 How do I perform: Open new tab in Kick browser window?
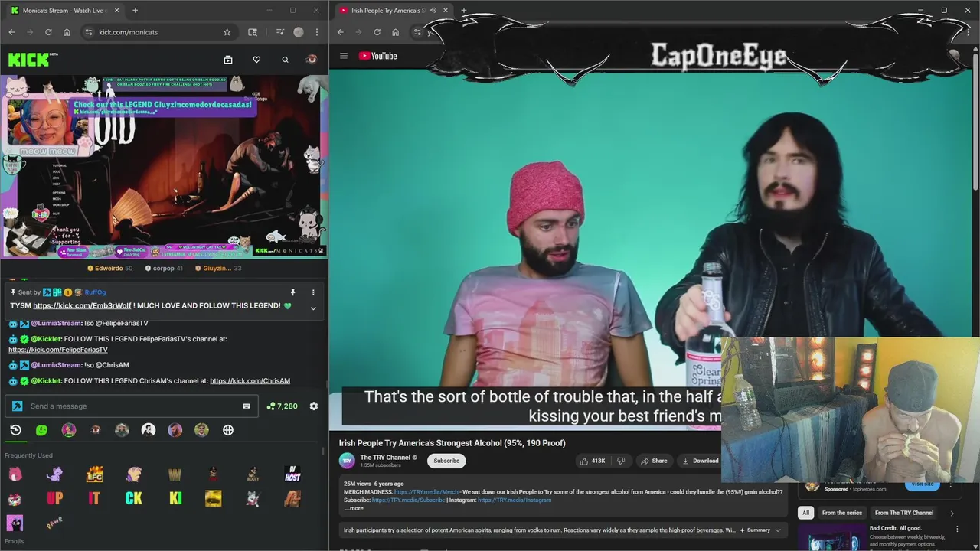pos(135,11)
